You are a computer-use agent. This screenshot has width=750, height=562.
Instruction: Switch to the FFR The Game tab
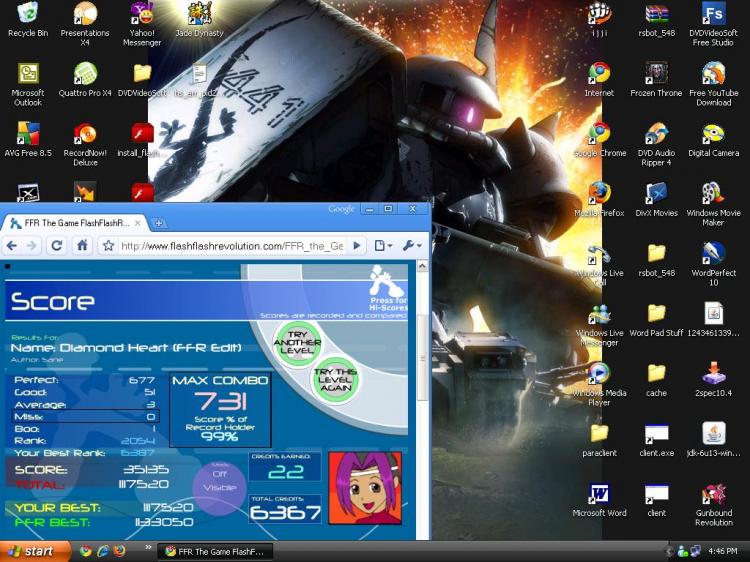click(76, 223)
